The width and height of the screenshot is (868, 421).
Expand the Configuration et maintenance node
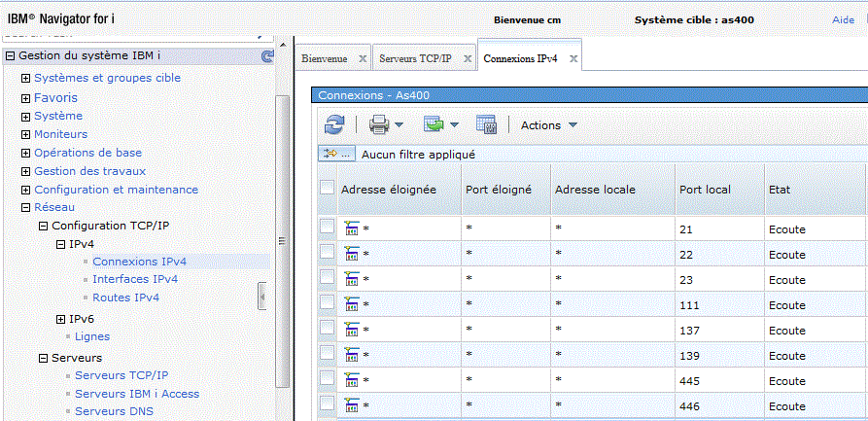25,191
